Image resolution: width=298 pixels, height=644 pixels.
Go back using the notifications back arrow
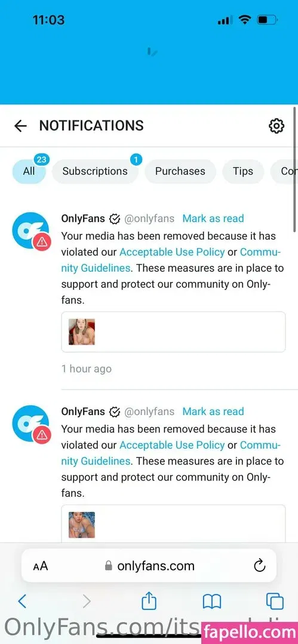coord(20,126)
